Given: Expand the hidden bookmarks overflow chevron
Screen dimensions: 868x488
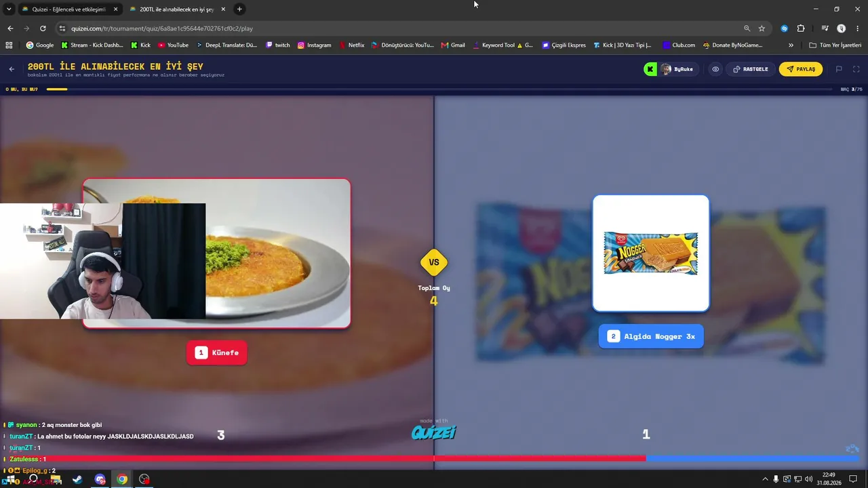Looking at the screenshot, I should [791, 45].
